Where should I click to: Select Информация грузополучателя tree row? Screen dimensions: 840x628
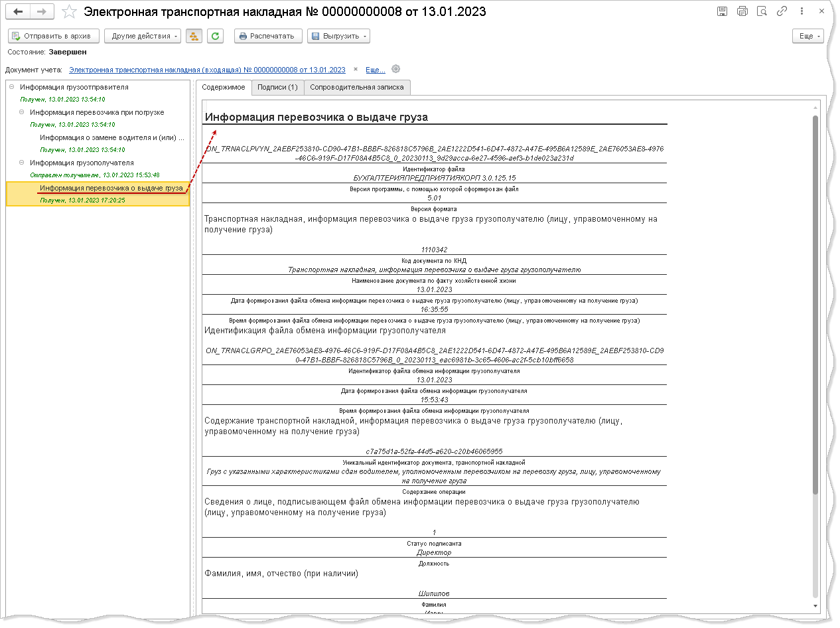[82, 163]
